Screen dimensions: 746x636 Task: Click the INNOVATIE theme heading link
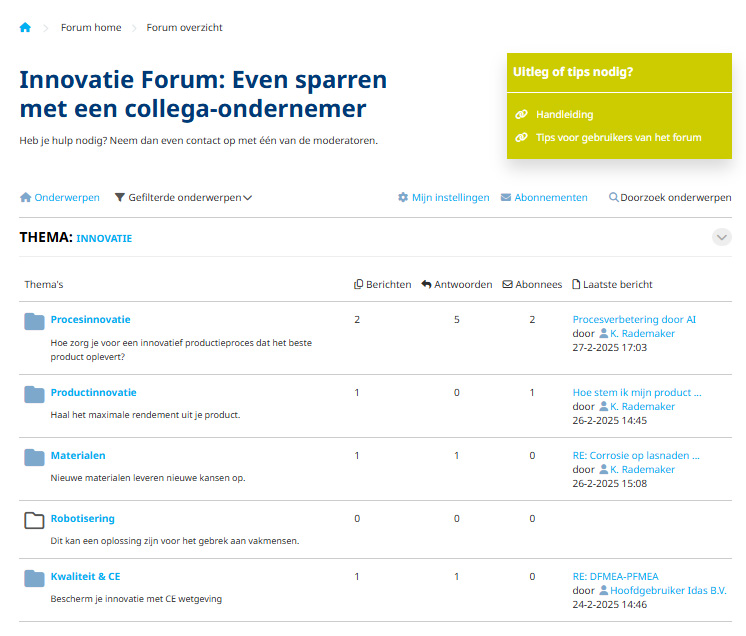point(104,239)
